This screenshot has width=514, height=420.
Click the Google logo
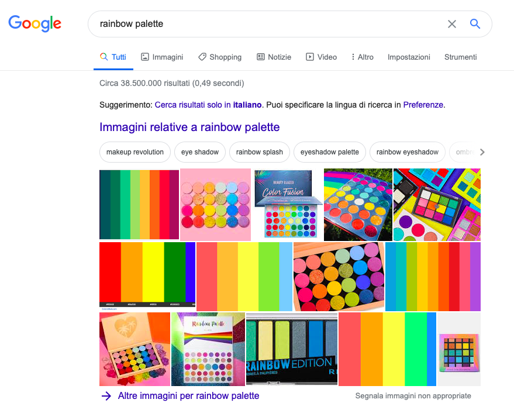pos(35,23)
